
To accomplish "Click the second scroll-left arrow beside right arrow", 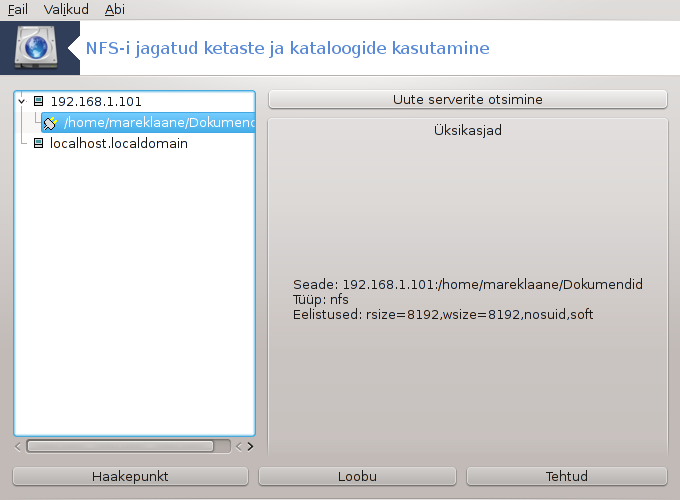I will [x=239, y=447].
